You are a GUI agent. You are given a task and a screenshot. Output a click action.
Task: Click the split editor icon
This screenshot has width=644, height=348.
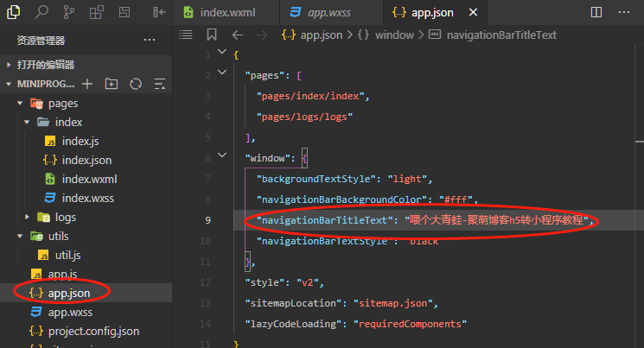coord(596,12)
